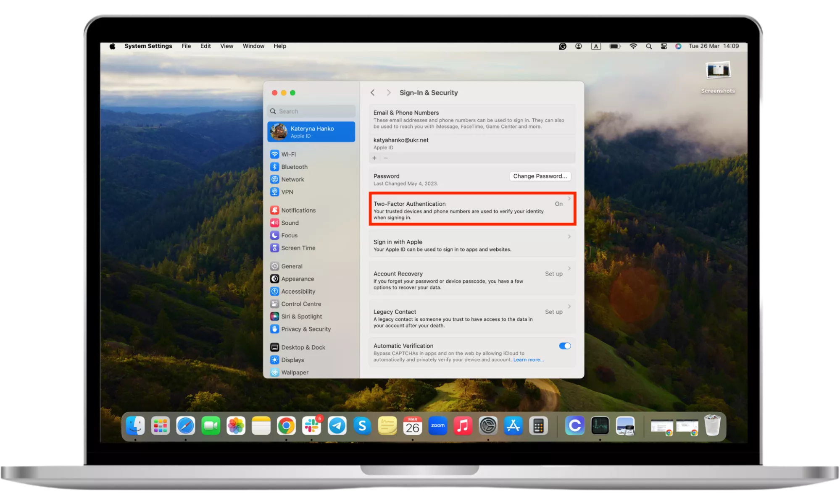Open the Legacy Contact details chevron
Image resolution: width=840 pixels, height=504 pixels.
pyautogui.click(x=569, y=307)
